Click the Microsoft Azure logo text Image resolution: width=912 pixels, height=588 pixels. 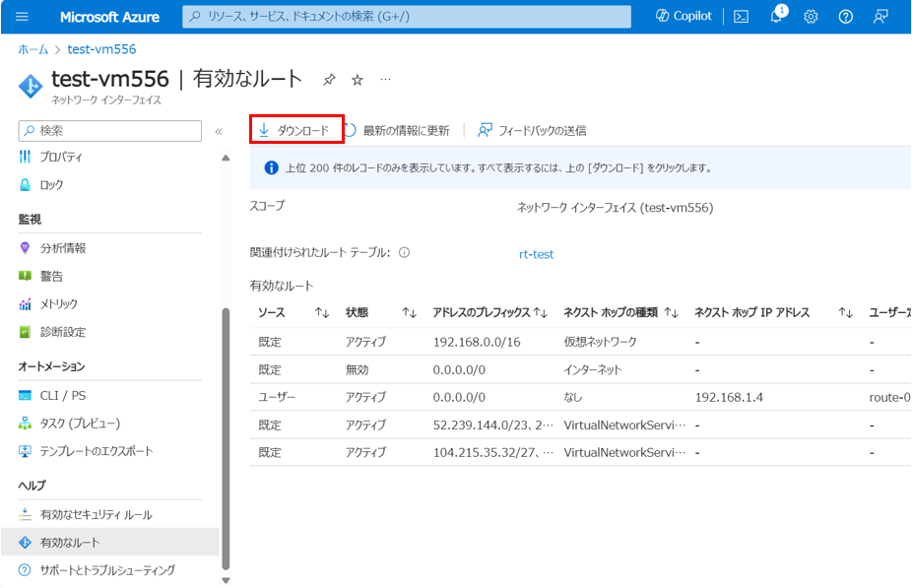pos(109,17)
